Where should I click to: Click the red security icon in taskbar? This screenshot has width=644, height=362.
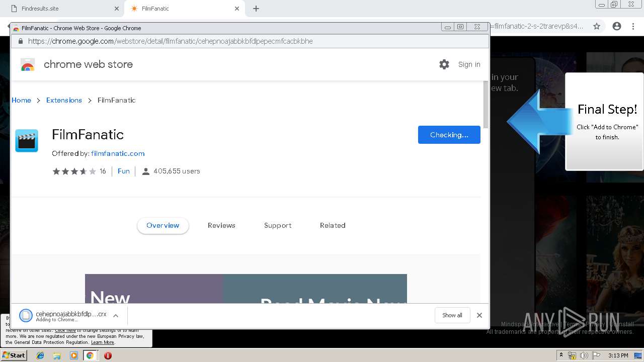coord(108,355)
